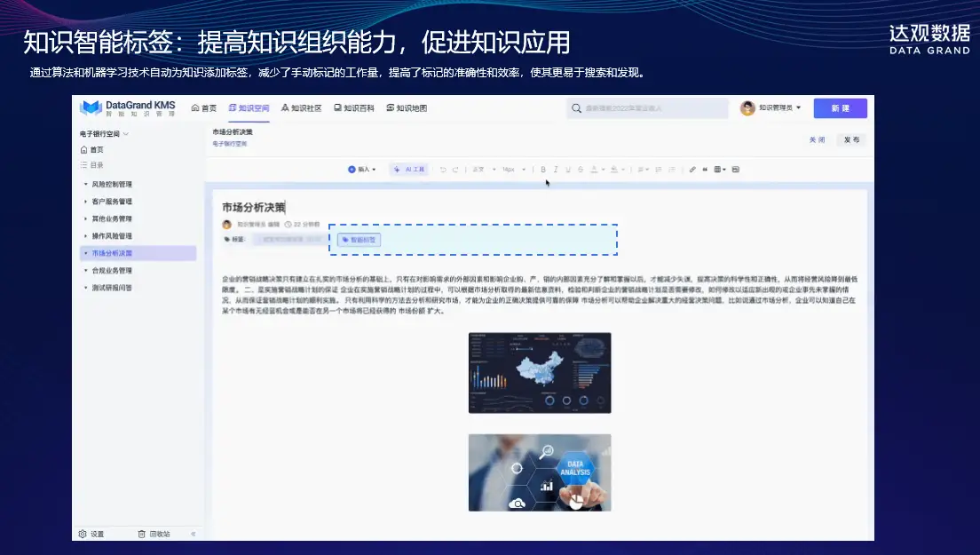Toggle italic formatting in the editor toolbar

pyautogui.click(x=556, y=170)
